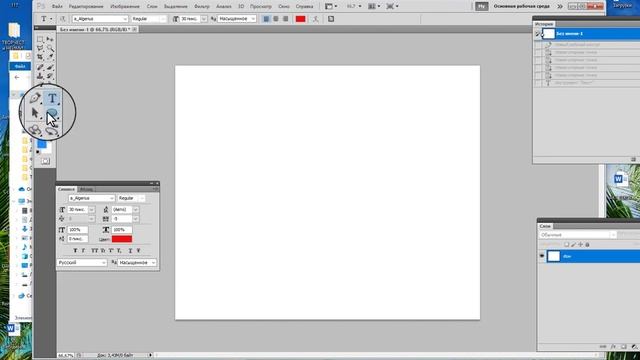
Task: Select the Lasso tool
Action: tap(40, 48)
